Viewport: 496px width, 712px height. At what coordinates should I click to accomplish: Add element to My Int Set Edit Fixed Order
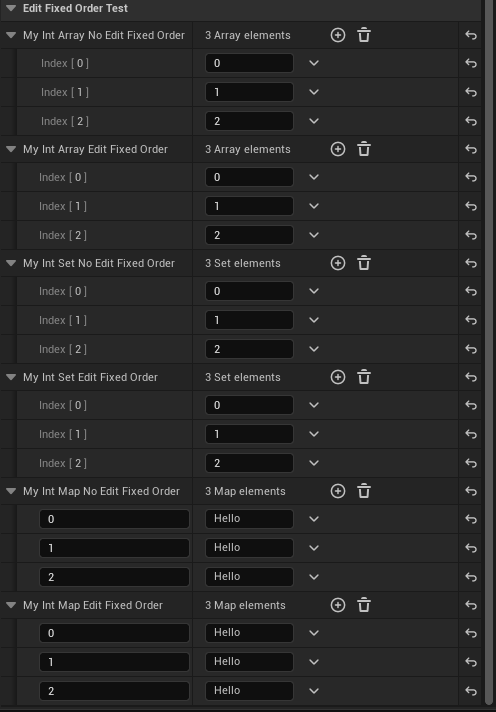[x=337, y=377]
